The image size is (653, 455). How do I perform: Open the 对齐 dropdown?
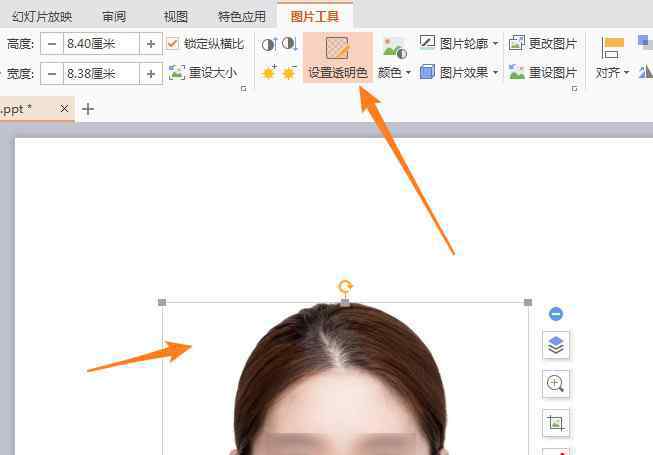(x=612, y=73)
